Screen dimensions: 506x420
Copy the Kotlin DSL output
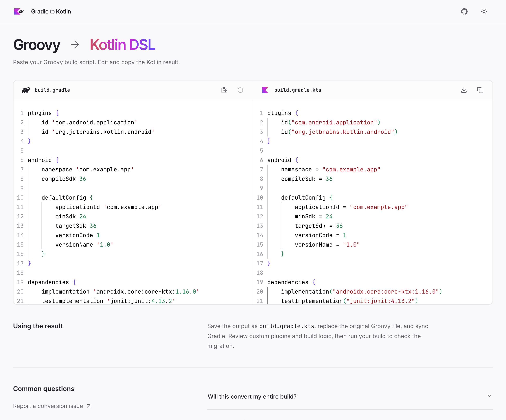480,90
